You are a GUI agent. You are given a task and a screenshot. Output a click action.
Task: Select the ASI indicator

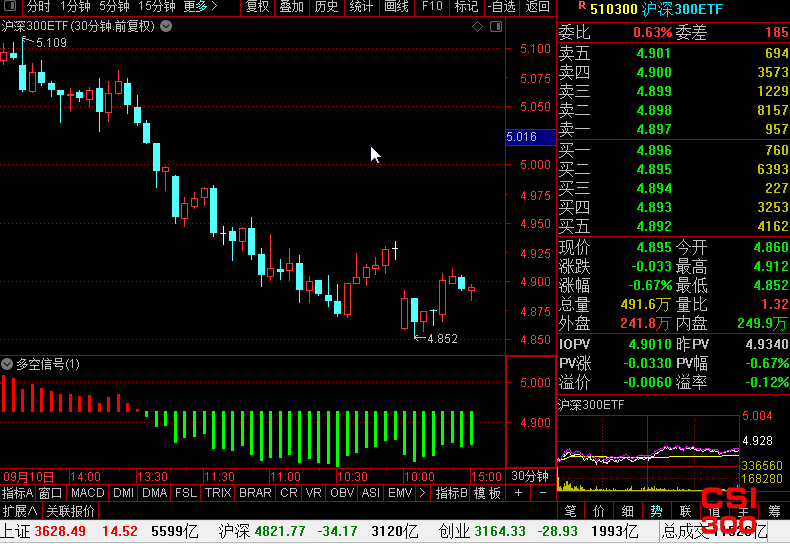coord(371,493)
